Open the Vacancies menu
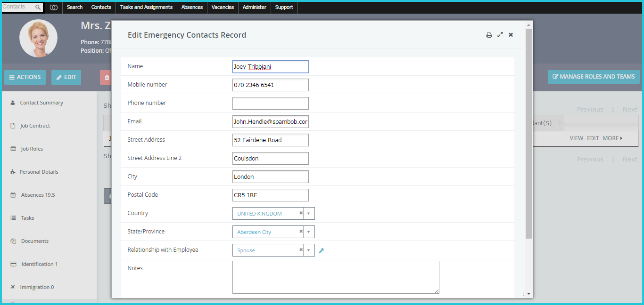The width and height of the screenshot is (644, 305). click(x=223, y=7)
